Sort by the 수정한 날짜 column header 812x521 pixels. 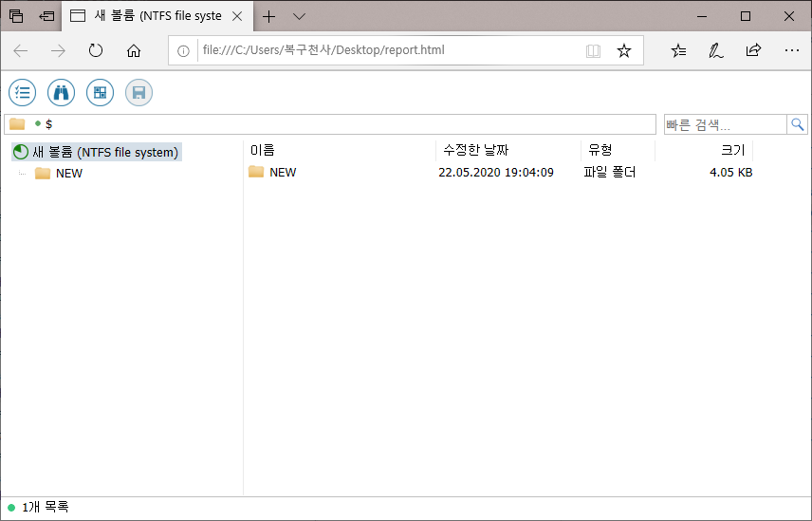point(476,150)
